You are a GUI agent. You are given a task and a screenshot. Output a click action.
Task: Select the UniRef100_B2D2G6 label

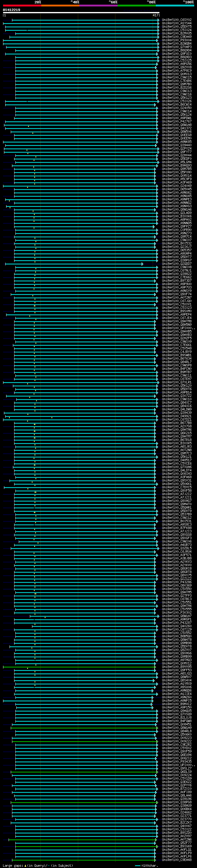click(x=177, y=88)
